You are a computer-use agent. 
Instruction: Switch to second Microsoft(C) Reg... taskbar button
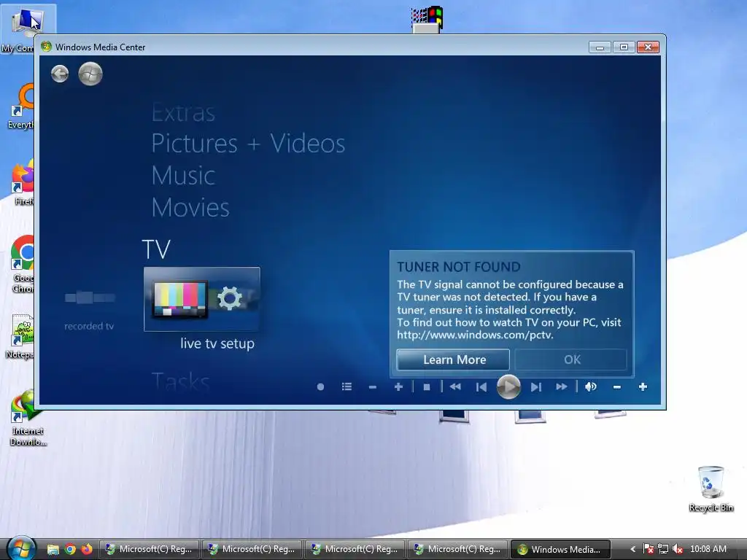tap(251, 549)
